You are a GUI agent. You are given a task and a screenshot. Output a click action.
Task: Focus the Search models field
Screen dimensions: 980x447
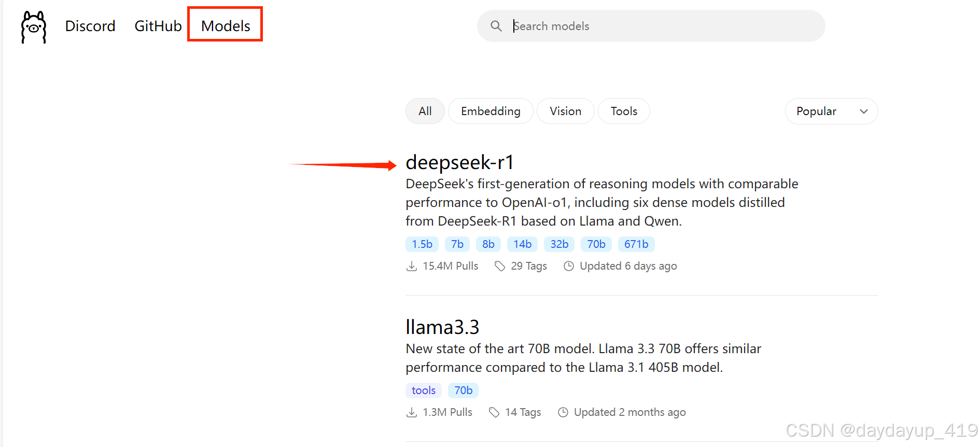651,26
